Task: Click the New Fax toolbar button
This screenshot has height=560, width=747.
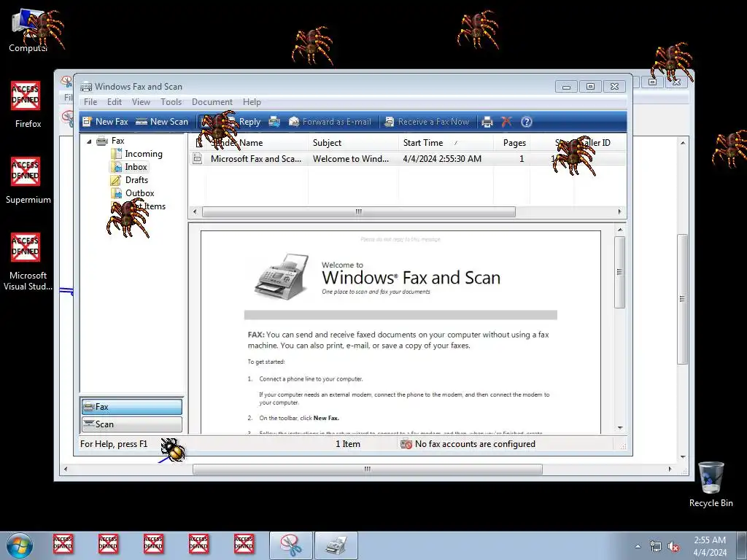Action: (x=105, y=122)
